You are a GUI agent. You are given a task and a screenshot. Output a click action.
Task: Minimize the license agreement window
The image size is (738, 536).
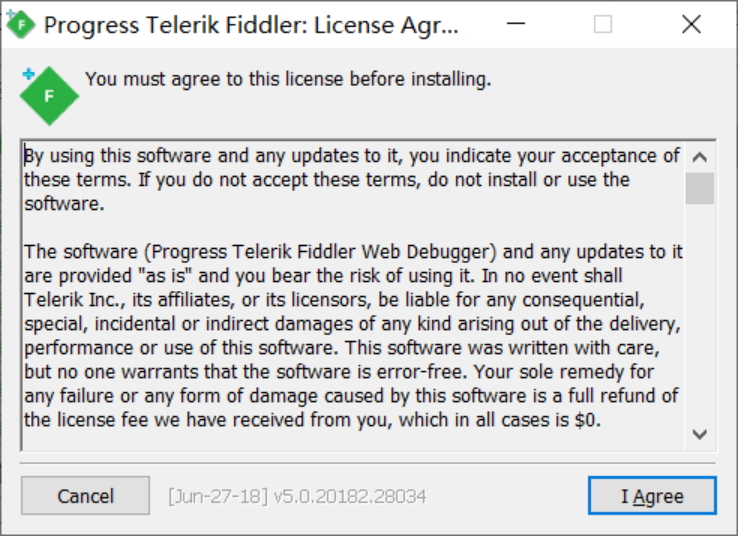[515, 24]
